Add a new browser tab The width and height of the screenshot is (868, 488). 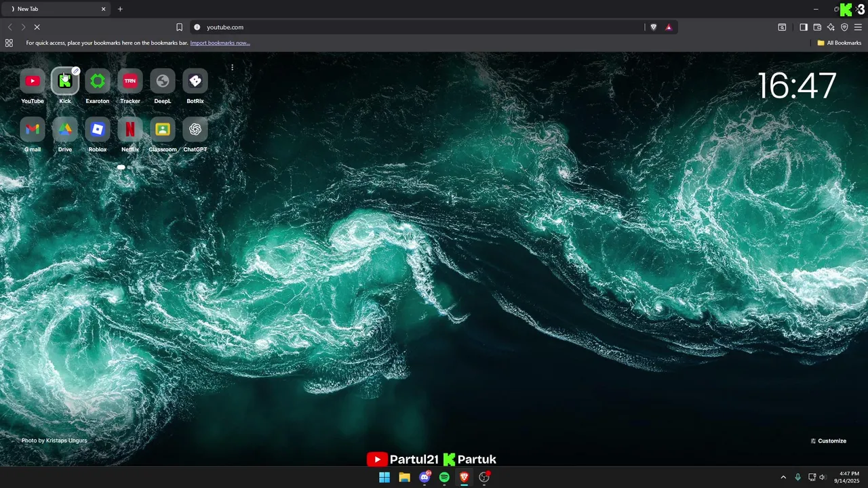click(x=120, y=9)
